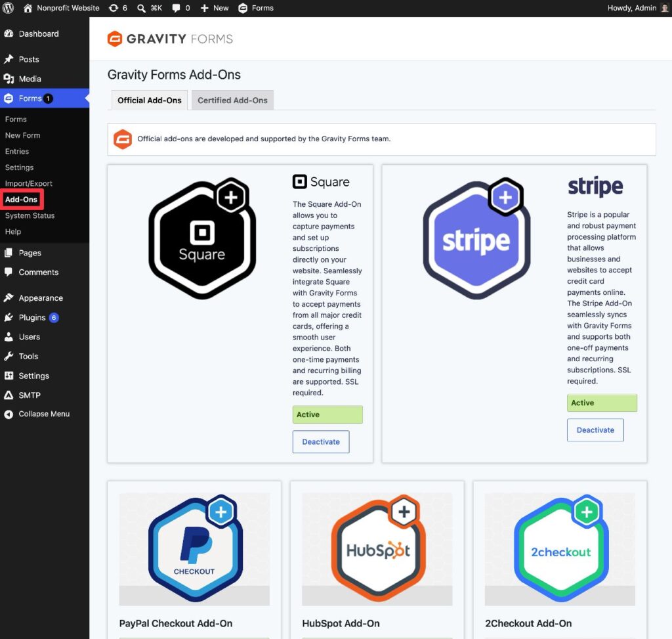This screenshot has height=639, width=672.
Task: Go to Entries submenu item
Action: pos(17,152)
